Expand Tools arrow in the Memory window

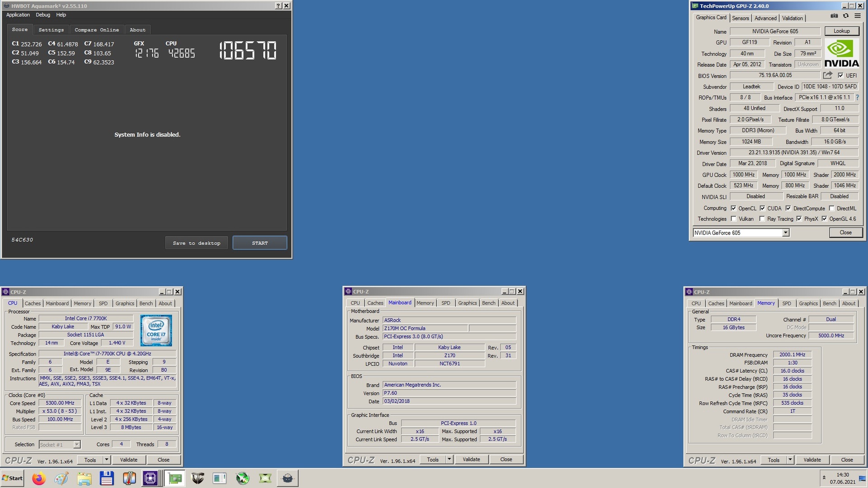pos(790,460)
